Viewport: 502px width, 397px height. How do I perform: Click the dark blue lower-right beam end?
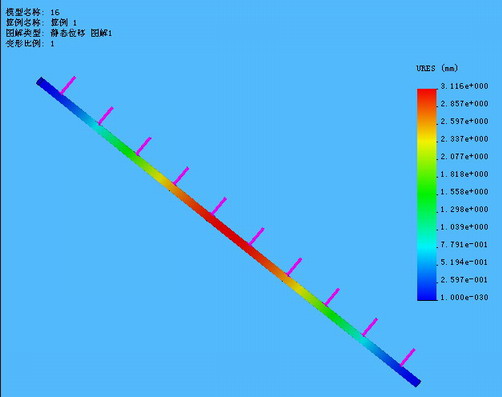click(x=412, y=377)
